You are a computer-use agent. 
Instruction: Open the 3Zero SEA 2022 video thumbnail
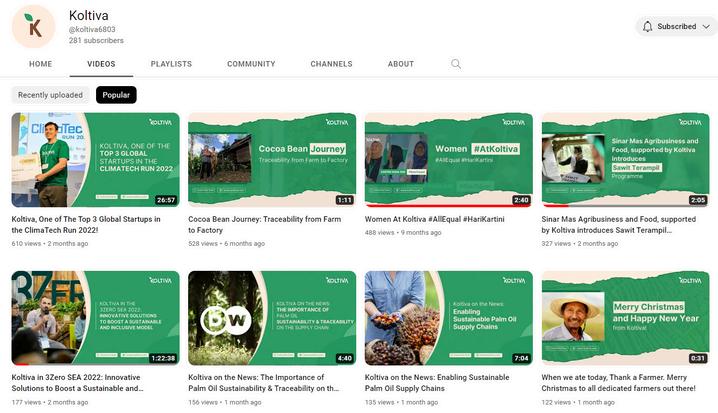tap(95, 318)
